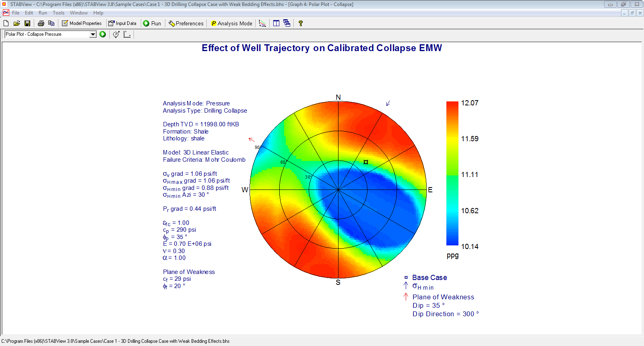Viewport: 644px width, 346px height.
Task: Click the XY axis settings icon
Action: point(127,35)
